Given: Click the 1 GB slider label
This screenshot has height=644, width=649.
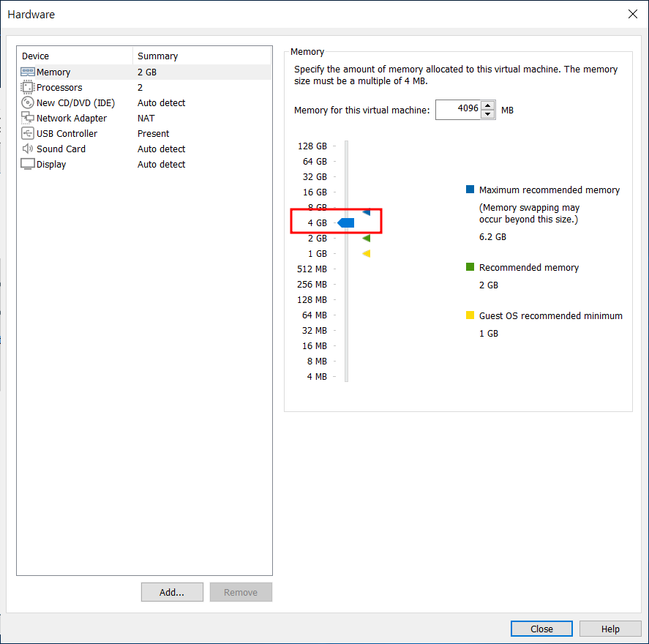Looking at the screenshot, I should tap(317, 254).
